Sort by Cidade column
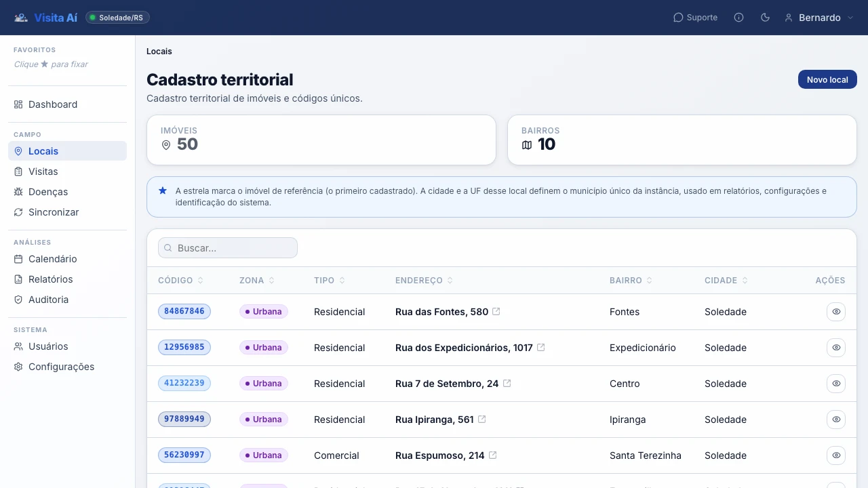Screen dimensions: 868x488 (726, 281)
